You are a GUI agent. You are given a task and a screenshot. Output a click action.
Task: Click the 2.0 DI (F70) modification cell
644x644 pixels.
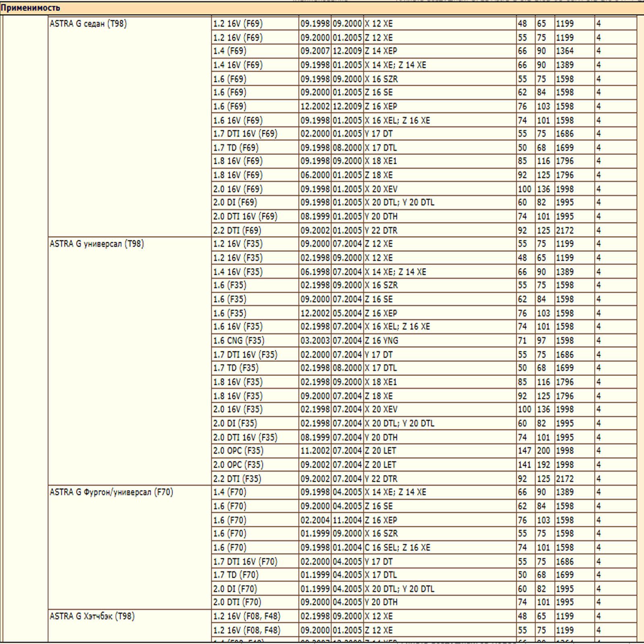(x=235, y=589)
